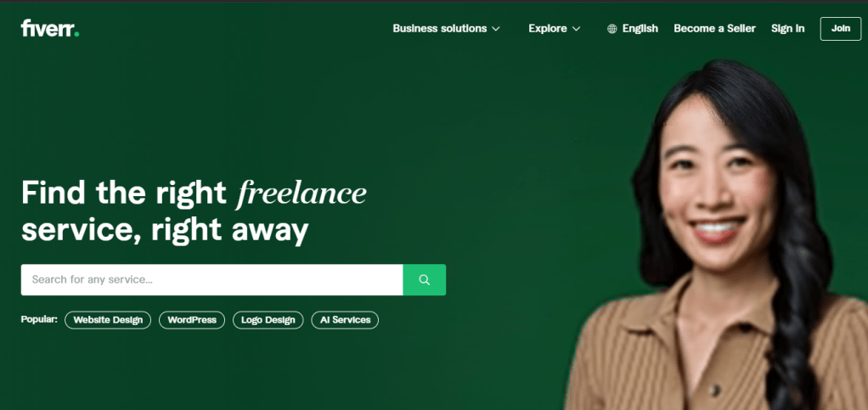The image size is (868, 410).
Task: Expand the Business solutions chevron
Action: [x=495, y=29]
